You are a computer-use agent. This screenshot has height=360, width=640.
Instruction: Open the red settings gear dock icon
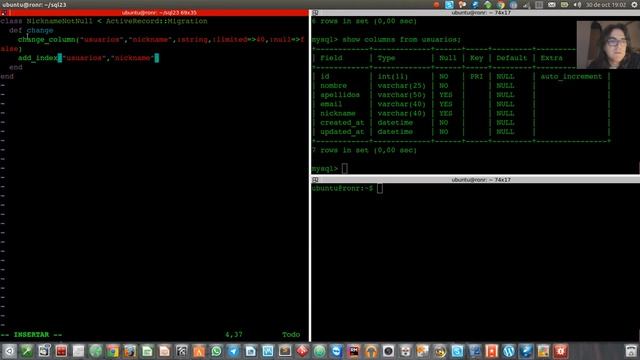[560, 351]
